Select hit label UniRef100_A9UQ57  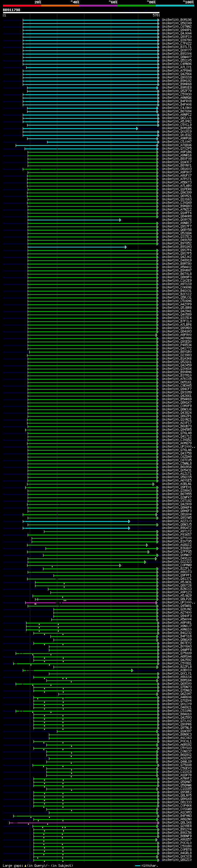pos(177,839)
